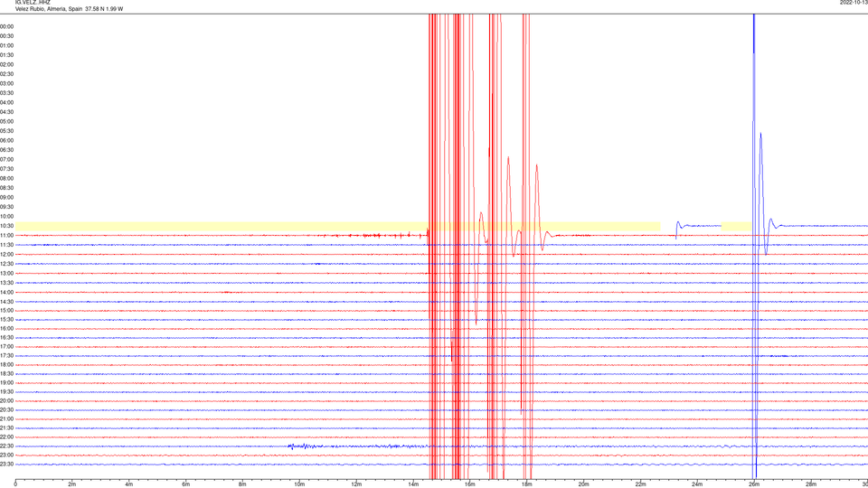This screenshot has width=868, height=488.
Task: Click the 17:30 time row label
Action: point(6,356)
